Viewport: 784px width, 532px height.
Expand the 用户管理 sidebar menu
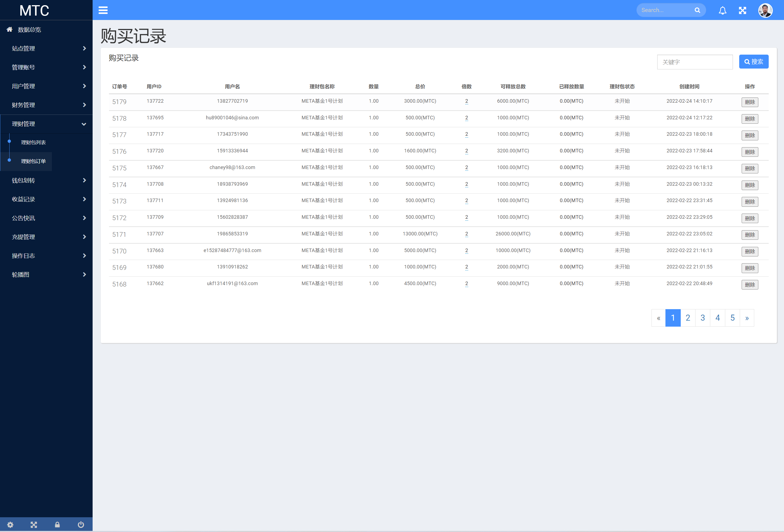click(x=46, y=86)
